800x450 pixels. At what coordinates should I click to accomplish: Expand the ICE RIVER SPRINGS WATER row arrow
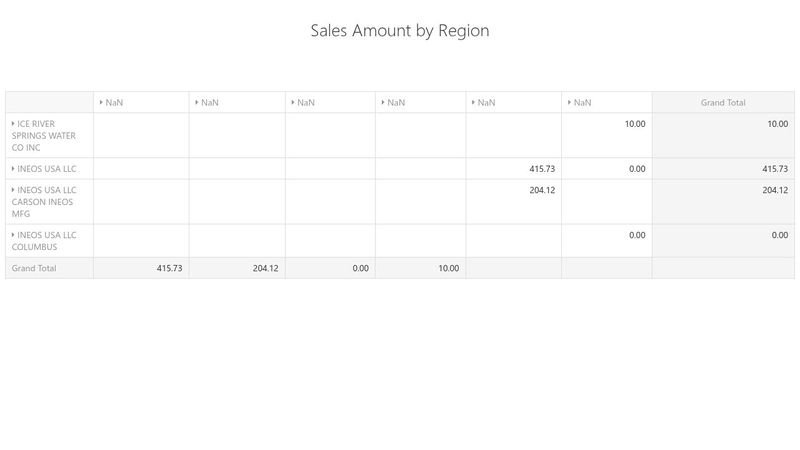coord(13,124)
